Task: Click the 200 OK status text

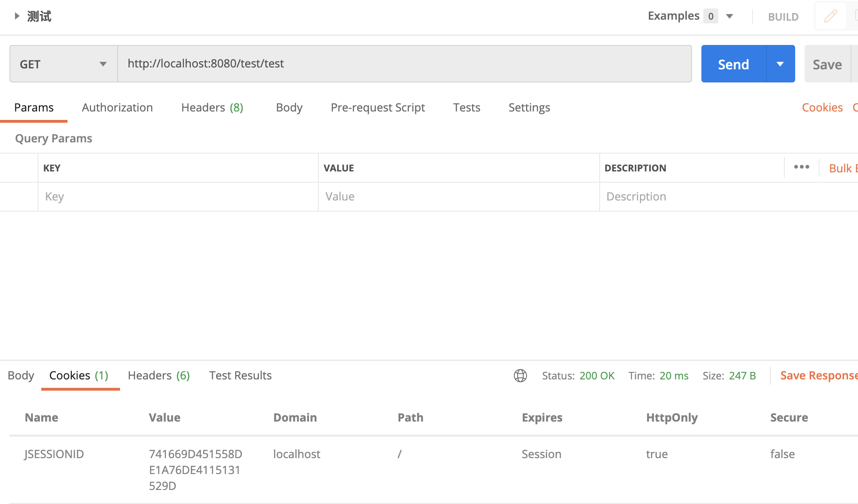Action: click(597, 376)
